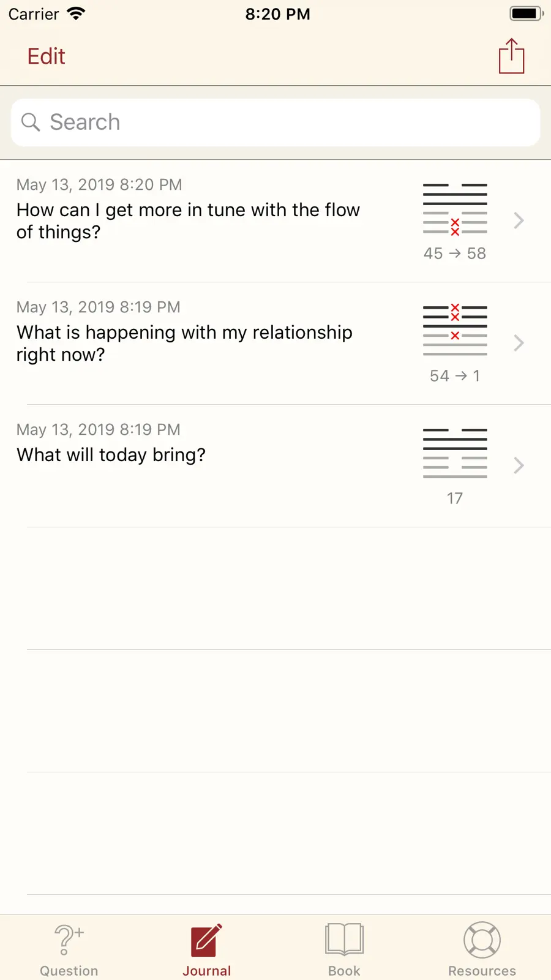This screenshot has width=551, height=980.
Task: Tap the Edit button
Action: [x=46, y=56]
